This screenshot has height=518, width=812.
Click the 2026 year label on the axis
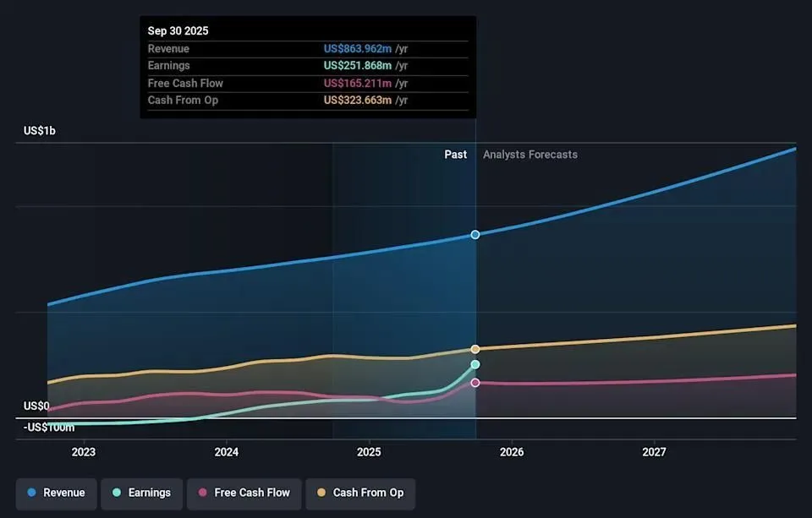511,452
